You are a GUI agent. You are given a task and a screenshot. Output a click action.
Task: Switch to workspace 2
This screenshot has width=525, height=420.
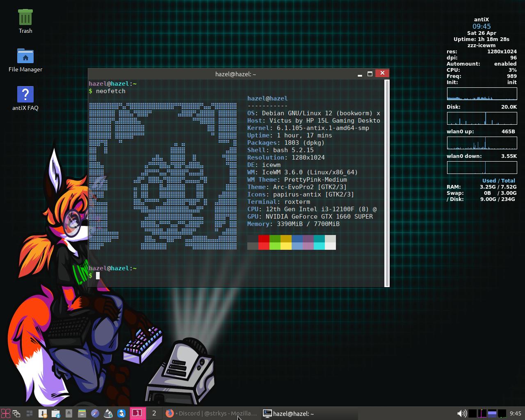coord(154,413)
